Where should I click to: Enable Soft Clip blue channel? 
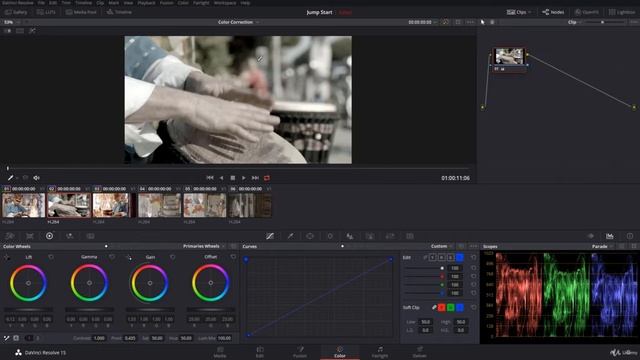(x=460, y=307)
